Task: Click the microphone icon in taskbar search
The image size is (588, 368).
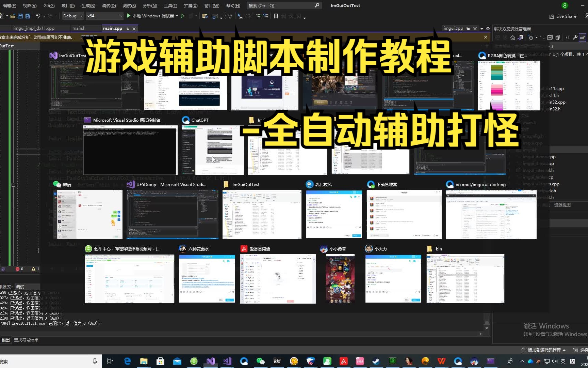Action: [95, 361]
